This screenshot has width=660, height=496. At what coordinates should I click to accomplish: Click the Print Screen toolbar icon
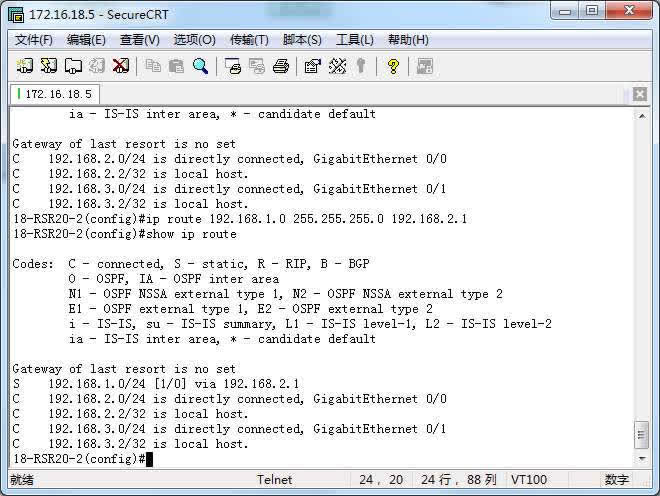pyautogui.click(x=233, y=66)
